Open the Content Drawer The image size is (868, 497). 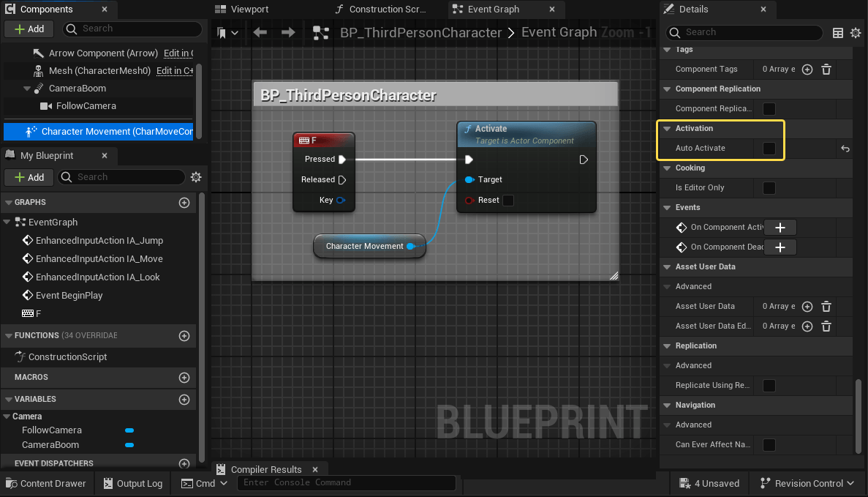click(x=45, y=483)
